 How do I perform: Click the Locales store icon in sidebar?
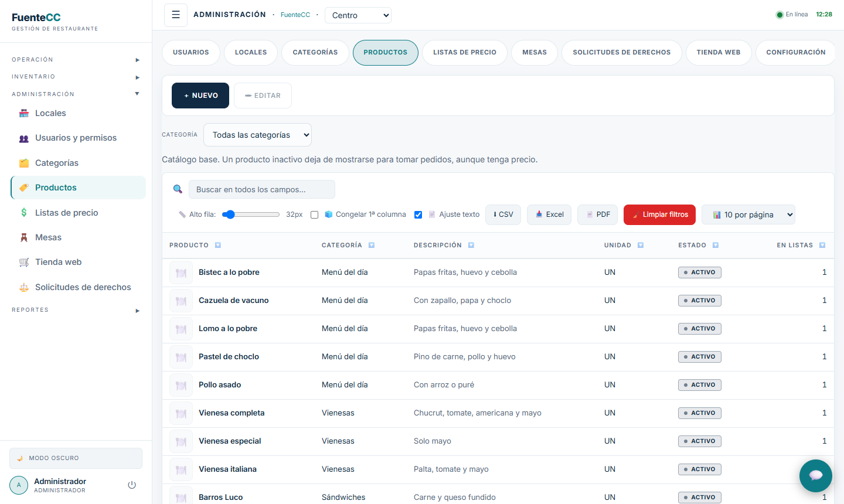tap(24, 113)
